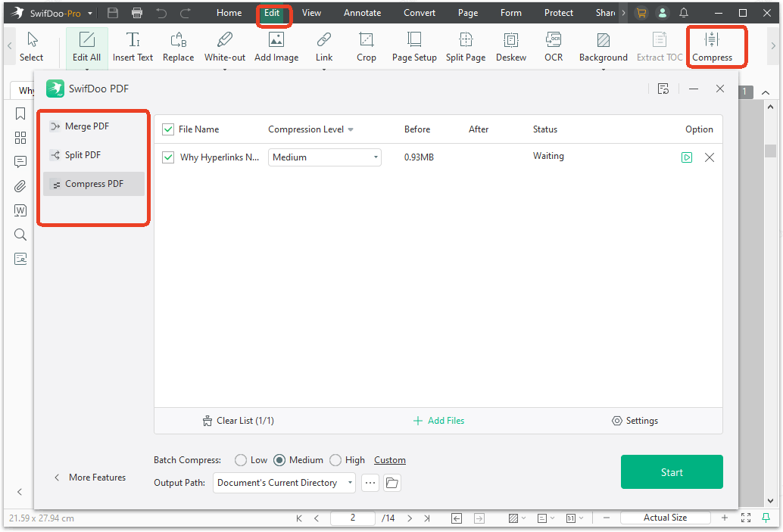The height and width of the screenshot is (532, 783).
Task: Open the Protect tab
Action: tap(559, 13)
